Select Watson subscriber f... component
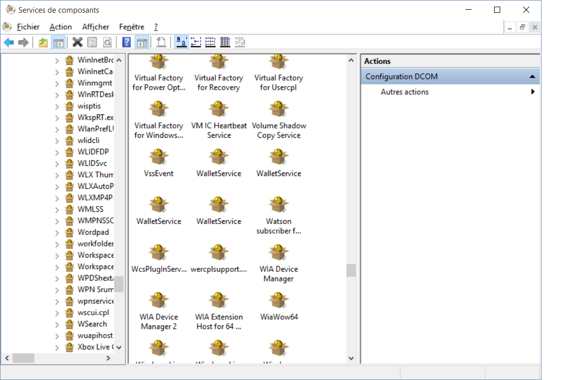 pyautogui.click(x=279, y=215)
